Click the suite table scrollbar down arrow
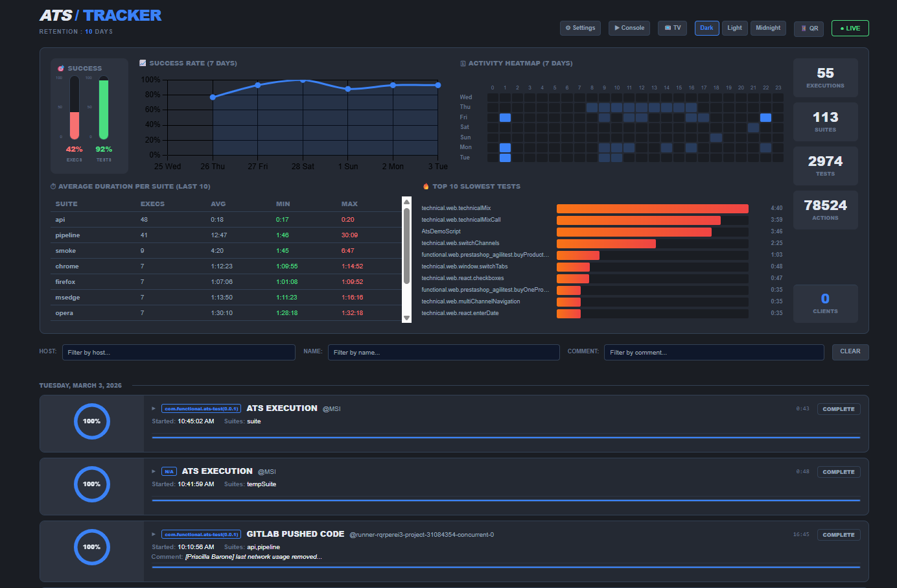Screen dimensions: 897x588 (406, 318)
